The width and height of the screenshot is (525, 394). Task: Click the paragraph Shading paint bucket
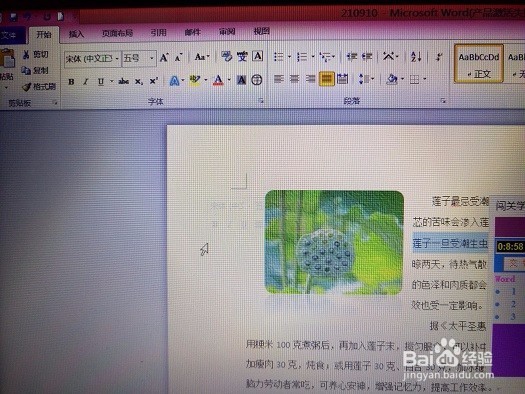click(392, 79)
